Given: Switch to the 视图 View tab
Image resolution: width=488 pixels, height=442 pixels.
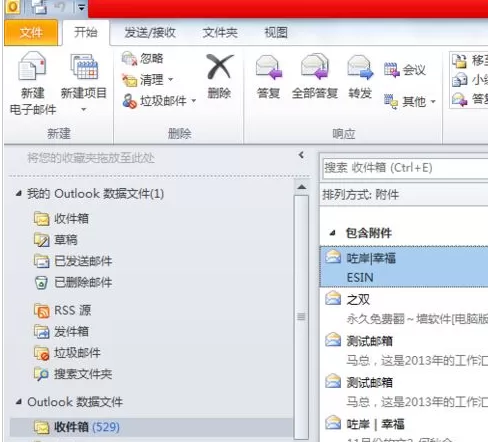Looking at the screenshot, I should click(x=276, y=33).
